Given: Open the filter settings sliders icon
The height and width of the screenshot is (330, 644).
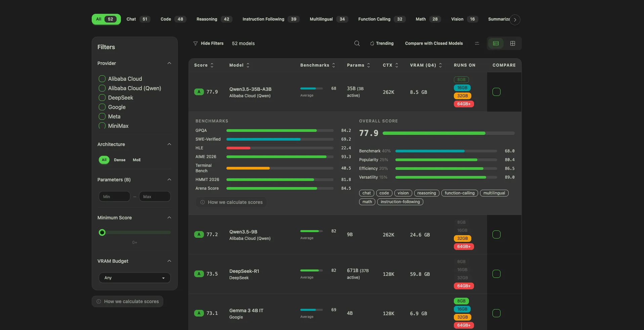Looking at the screenshot, I should [477, 43].
